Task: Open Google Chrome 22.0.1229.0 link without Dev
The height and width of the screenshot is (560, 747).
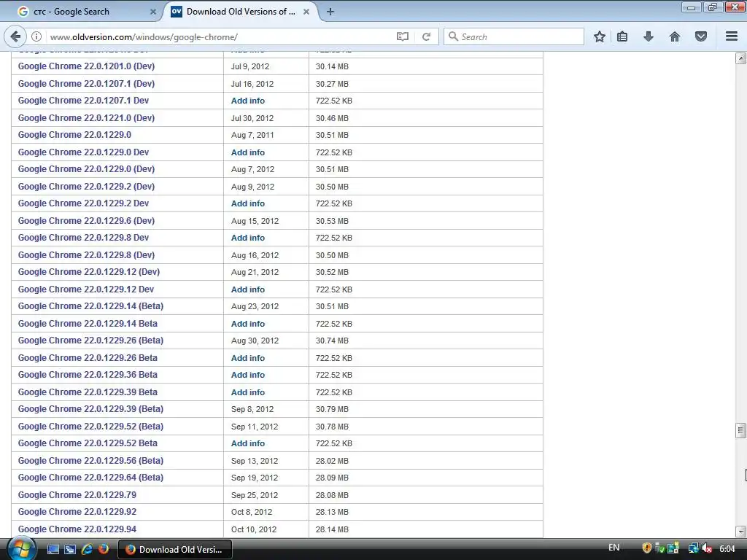Action: click(x=75, y=135)
